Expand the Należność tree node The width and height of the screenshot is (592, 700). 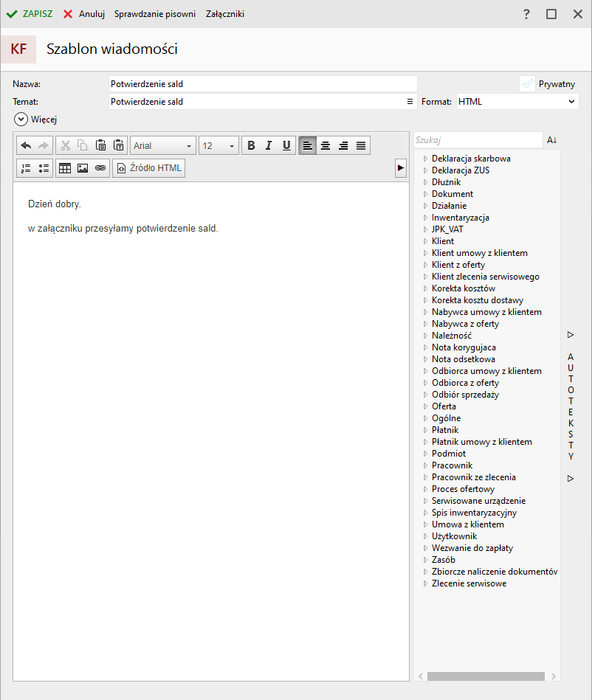[x=425, y=336]
